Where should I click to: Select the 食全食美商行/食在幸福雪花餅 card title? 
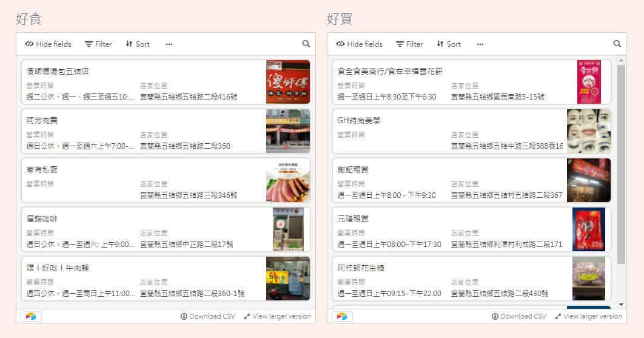point(390,71)
